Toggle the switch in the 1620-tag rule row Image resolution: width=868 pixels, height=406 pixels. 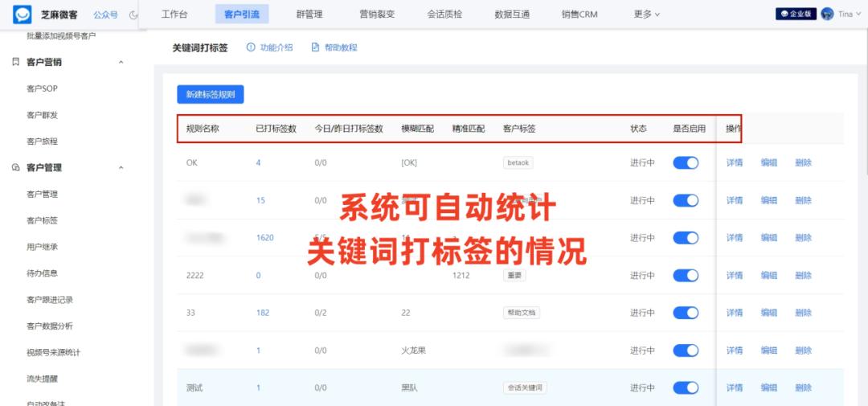tap(686, 238)
